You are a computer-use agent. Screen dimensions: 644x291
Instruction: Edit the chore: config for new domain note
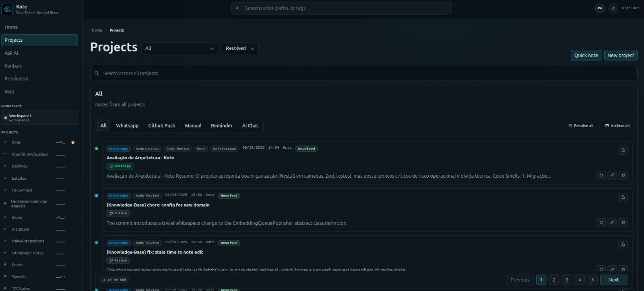pos(612,222)
